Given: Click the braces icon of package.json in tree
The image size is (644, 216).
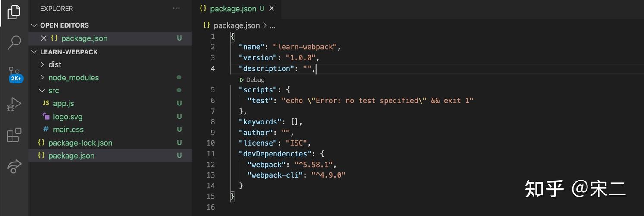Looking at the screenshot, I should pyautogui.click(x=41, y=155).
